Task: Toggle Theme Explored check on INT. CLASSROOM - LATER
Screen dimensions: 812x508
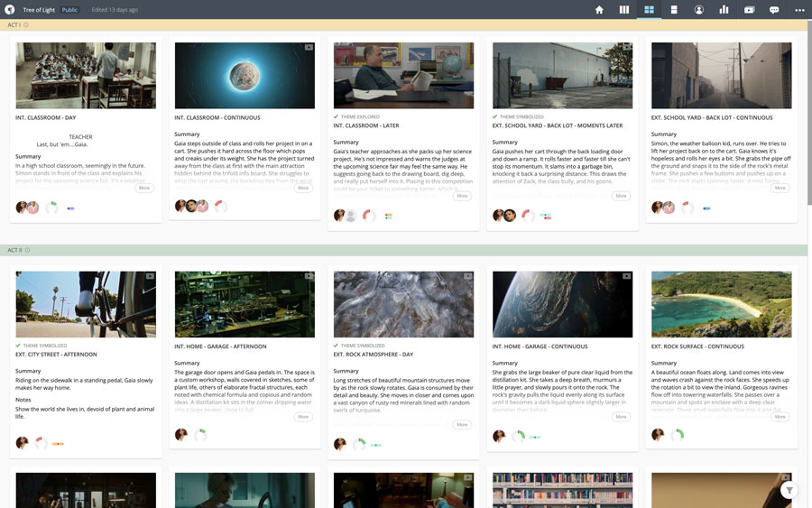Action: click(337, 117)
